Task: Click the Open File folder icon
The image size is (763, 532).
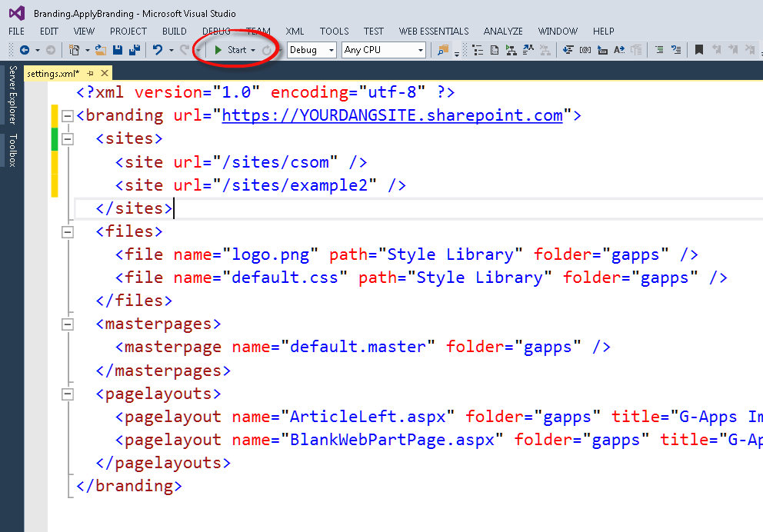Action: (x=101, y=50)
